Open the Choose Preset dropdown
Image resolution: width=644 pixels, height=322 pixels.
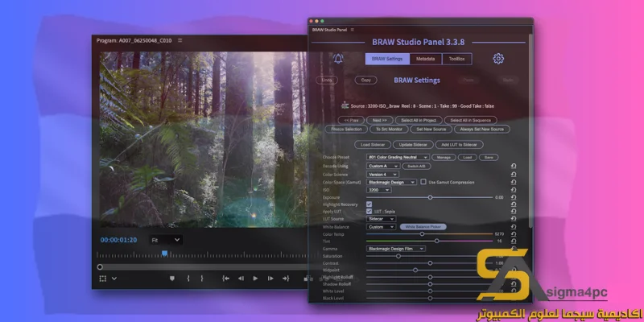[398, 157]
